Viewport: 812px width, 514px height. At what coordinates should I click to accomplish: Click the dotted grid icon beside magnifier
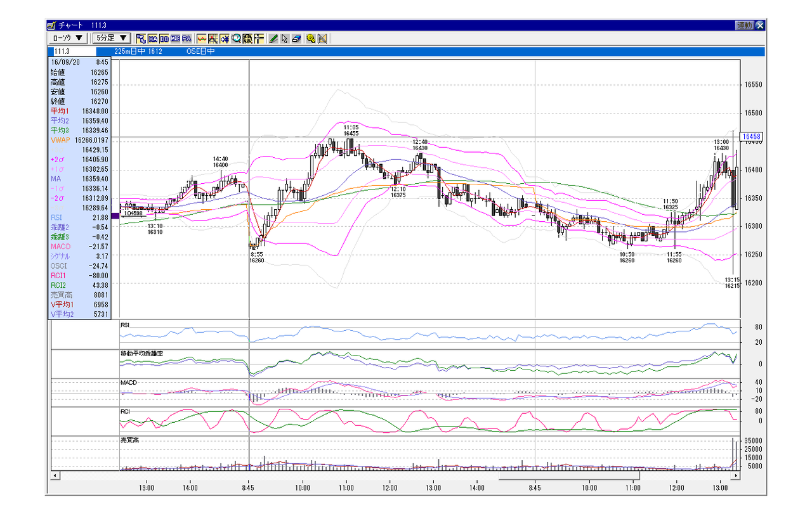[247, 39]
